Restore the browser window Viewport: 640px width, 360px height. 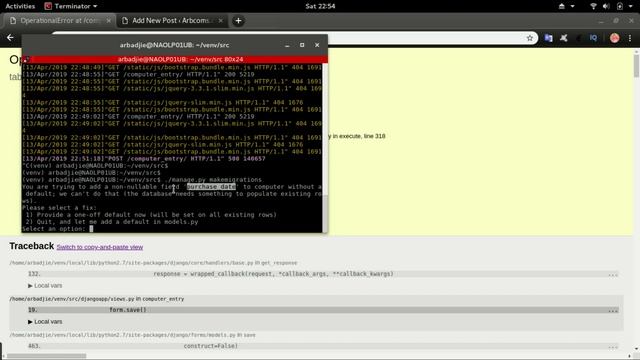coord(616,20)
